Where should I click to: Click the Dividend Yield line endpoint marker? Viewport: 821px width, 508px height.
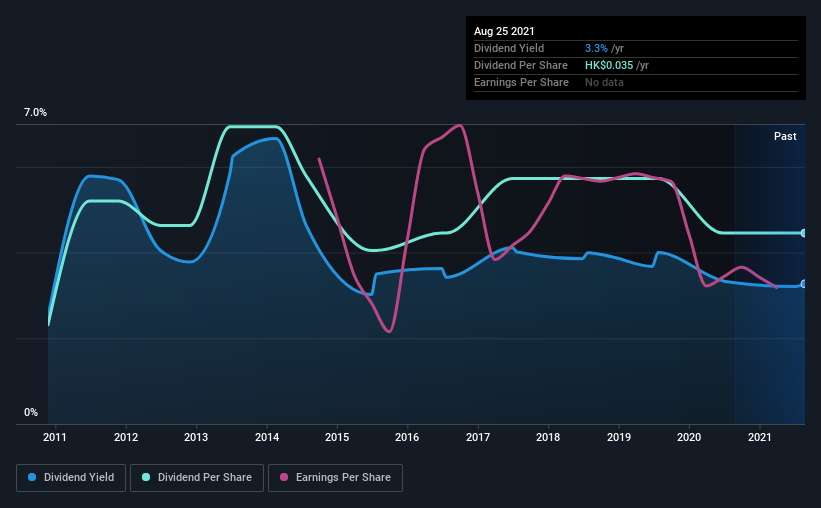pyautogui.click(x=803, y=284)
